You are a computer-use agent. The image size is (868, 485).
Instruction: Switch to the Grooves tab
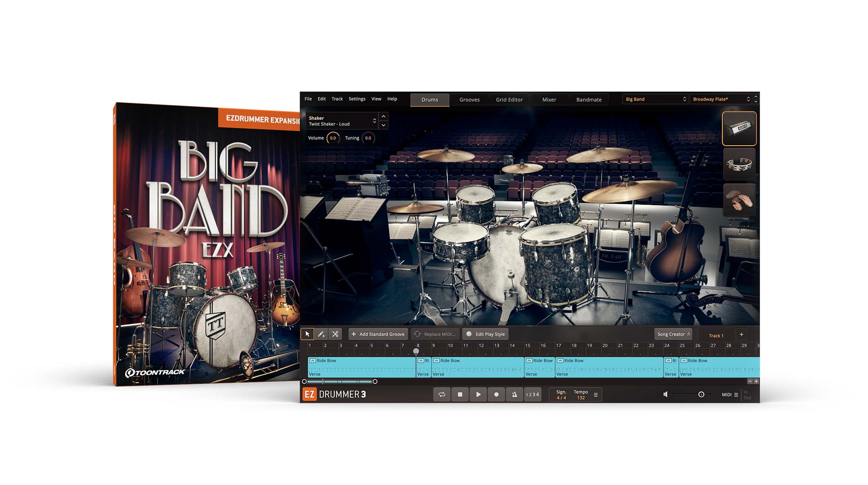pyautogui.click(x=469, y=99)
